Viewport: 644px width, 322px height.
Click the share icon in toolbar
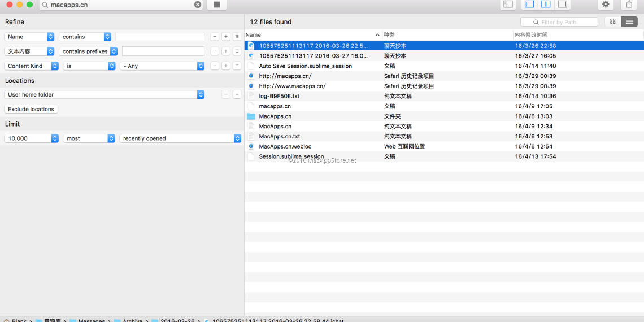(629, 5)
